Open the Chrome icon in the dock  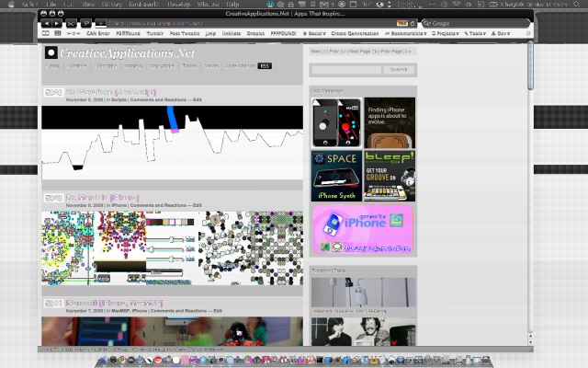point(122,360)
